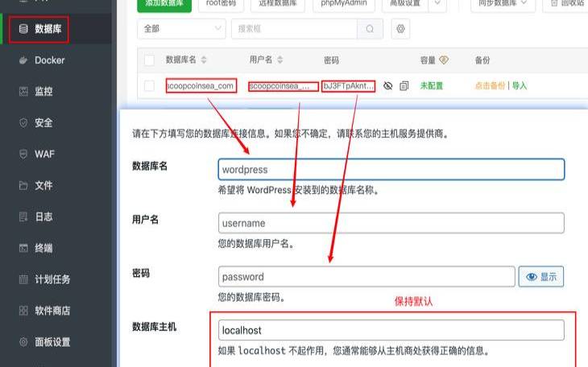Go to 安全 security page

[x=43, y=123]
